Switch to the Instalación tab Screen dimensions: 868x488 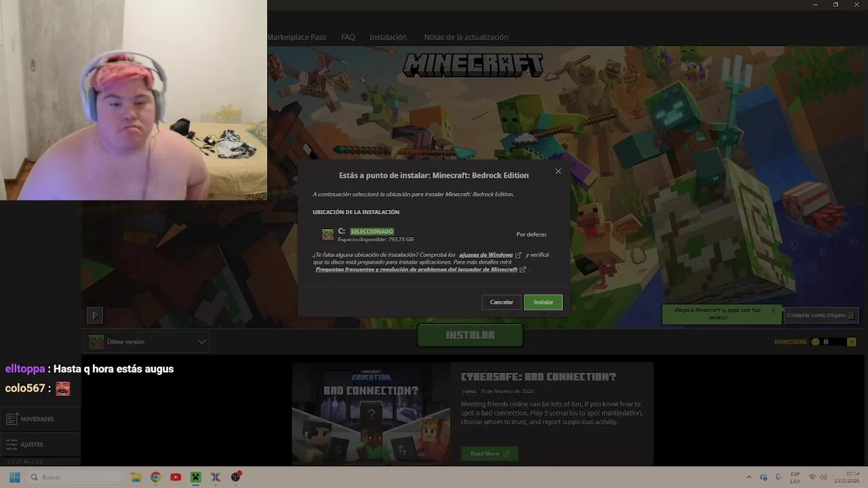coord(388,37)
